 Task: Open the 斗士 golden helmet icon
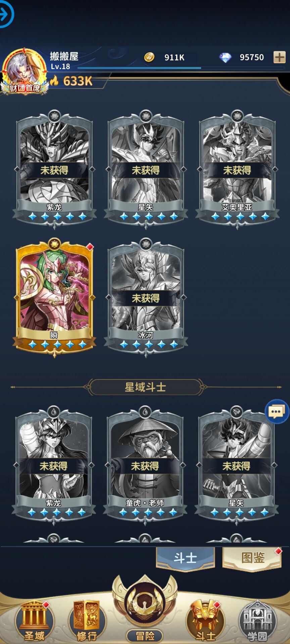click(x=205, y=621)
